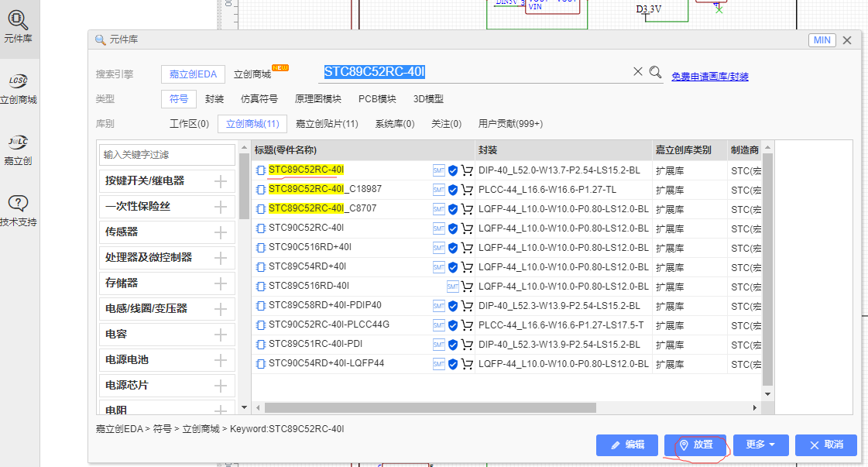Viewport: 868px width, 467px height.
Task: Click the results vertical scrollbar thumb
Action: 767,269
